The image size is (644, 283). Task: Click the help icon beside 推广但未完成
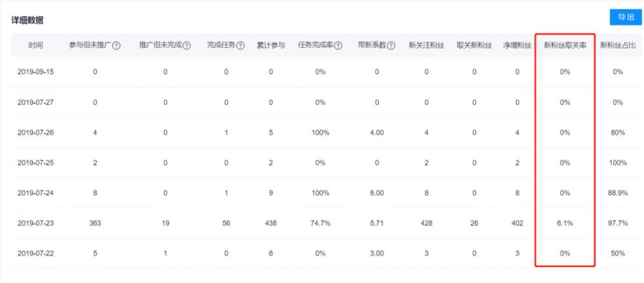point(187,46)
